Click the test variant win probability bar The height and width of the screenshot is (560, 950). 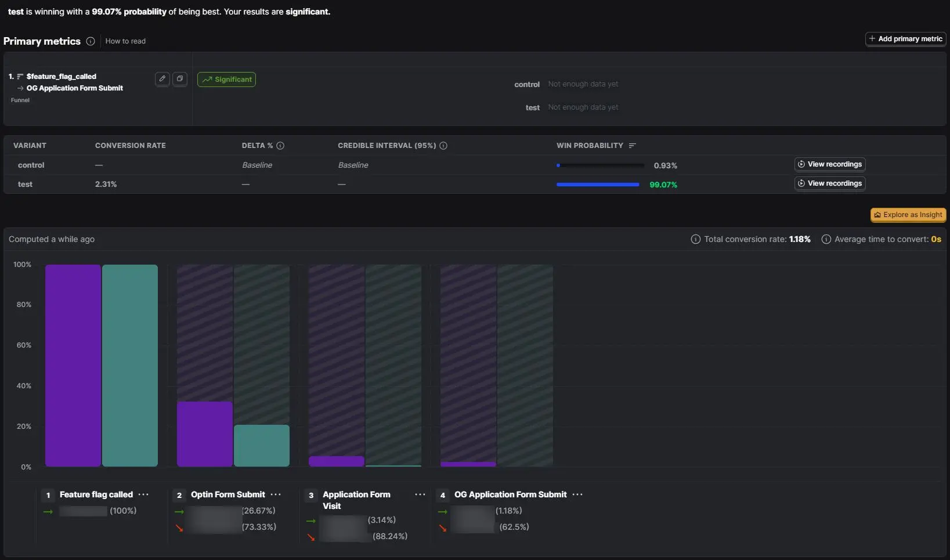click(598, 185)
